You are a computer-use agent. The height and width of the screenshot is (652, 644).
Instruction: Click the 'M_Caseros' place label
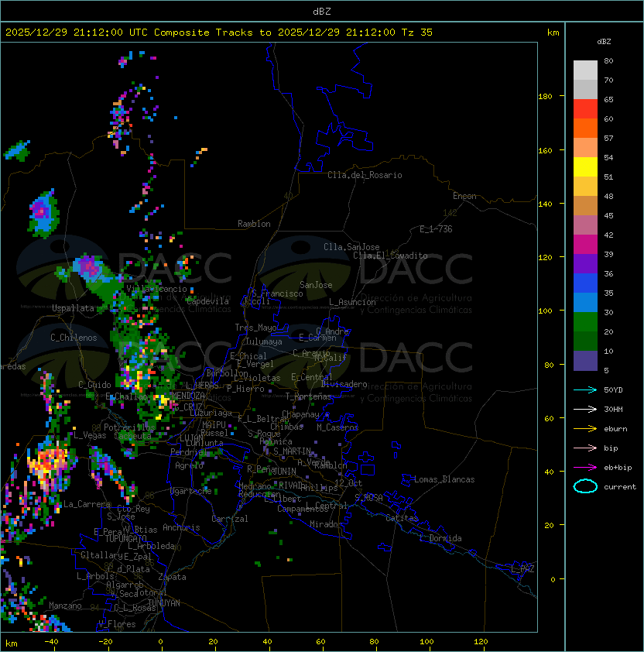[x=337, y=427]
